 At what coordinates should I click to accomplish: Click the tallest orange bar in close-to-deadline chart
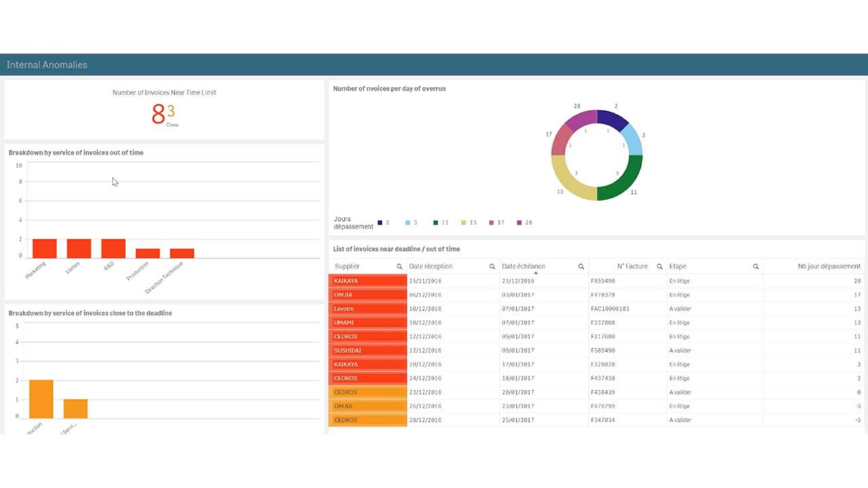41,399
